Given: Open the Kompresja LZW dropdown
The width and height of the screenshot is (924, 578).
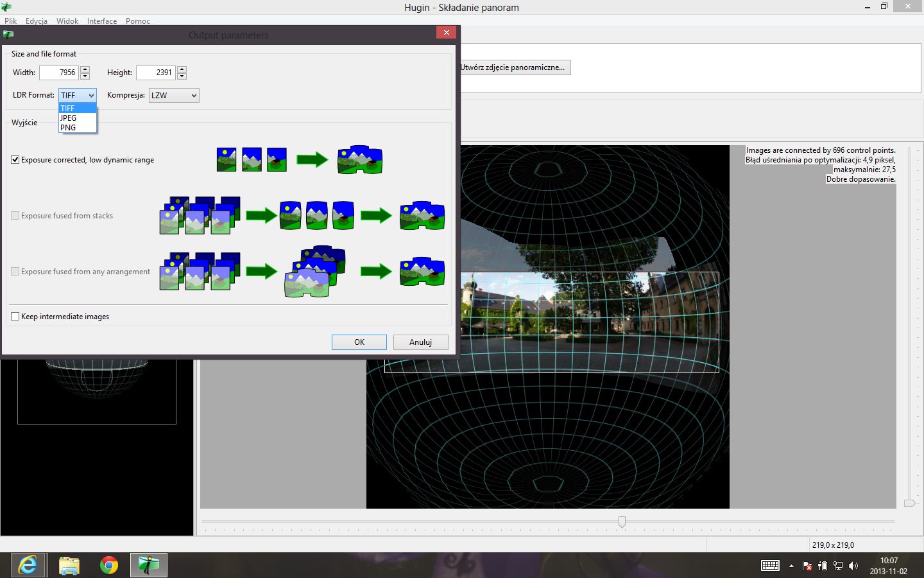Looking at the screenshot, I should tap(174, 95).
